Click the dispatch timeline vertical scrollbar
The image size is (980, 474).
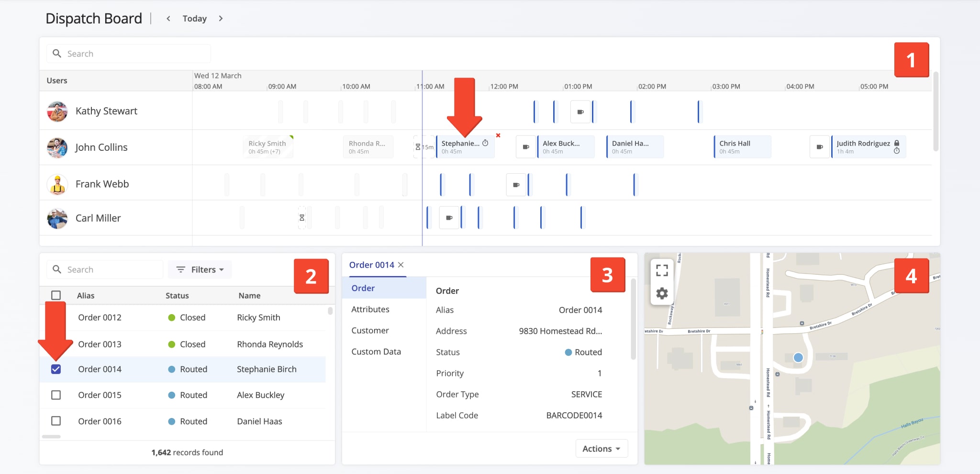(x=936, y=113)
